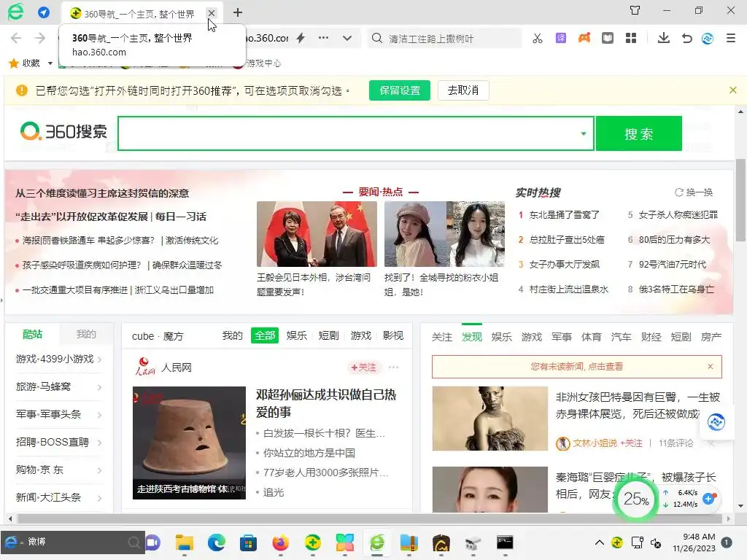
Task: Expand the search box suggestion dropdown
Action: tap(583, 134)
